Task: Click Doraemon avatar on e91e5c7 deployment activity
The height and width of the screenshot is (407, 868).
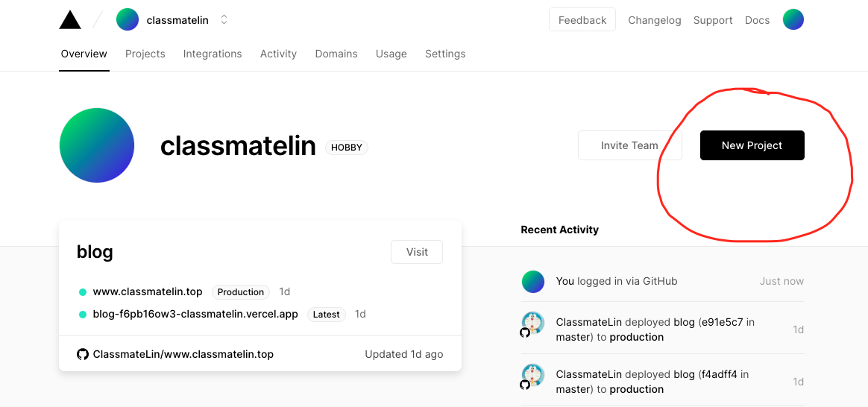Action: click(x=533, y=322)
